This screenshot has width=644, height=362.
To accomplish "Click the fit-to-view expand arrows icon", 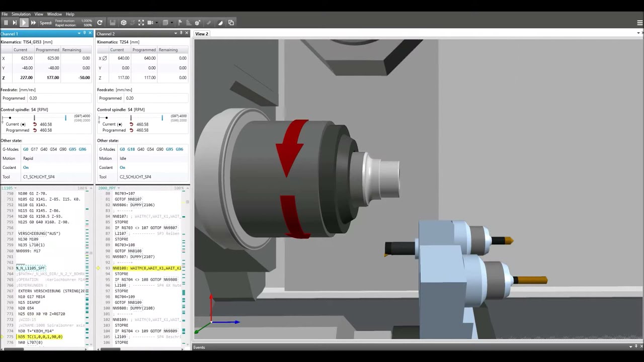I will click(141, 23).
